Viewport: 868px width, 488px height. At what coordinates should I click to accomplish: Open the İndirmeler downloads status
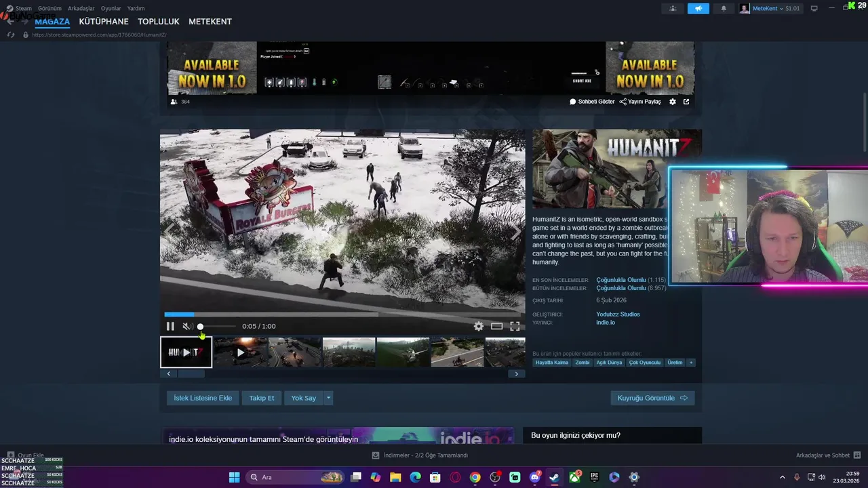pyautogui.click(x=420, y=455)
